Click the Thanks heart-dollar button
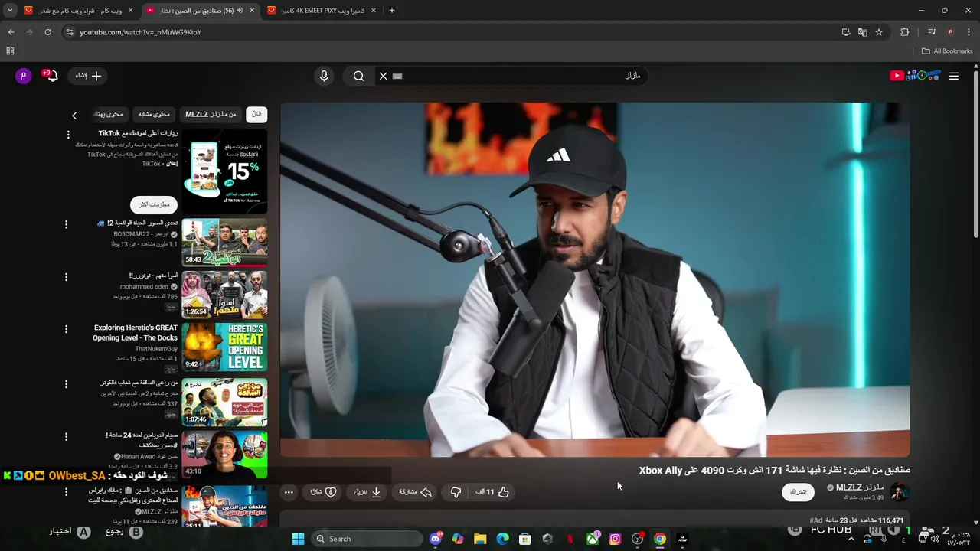 tap(323, 492)
